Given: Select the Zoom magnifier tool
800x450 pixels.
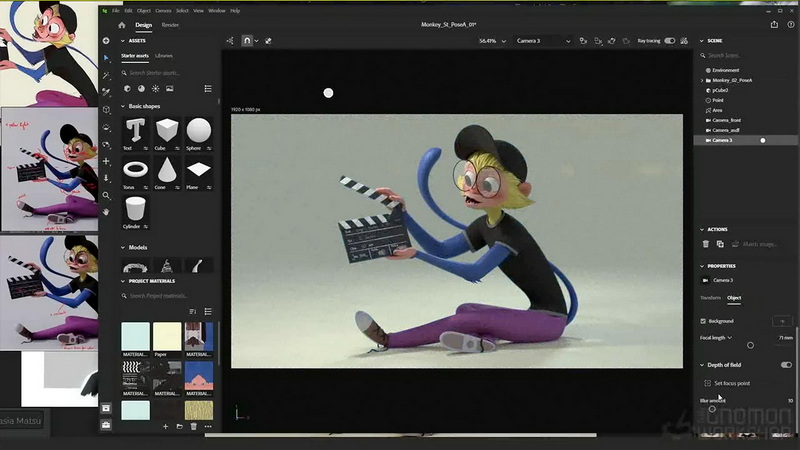Looking at the screenshot, I should point(106,195).
